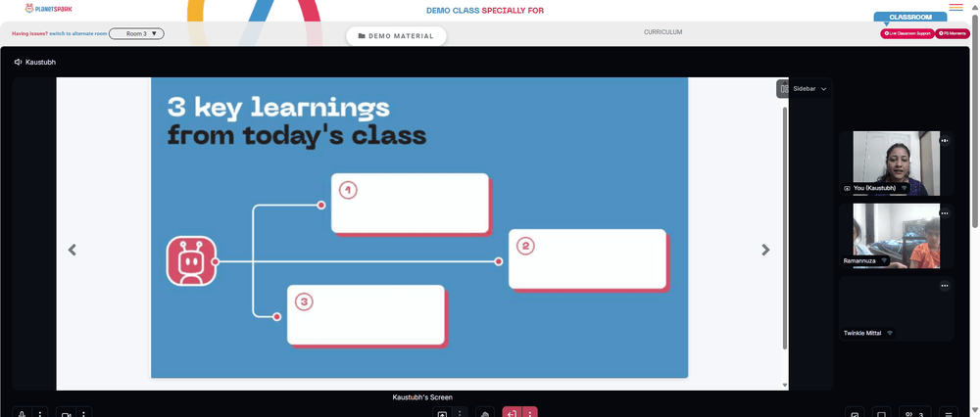Click the share screen icon

point(442,413)
